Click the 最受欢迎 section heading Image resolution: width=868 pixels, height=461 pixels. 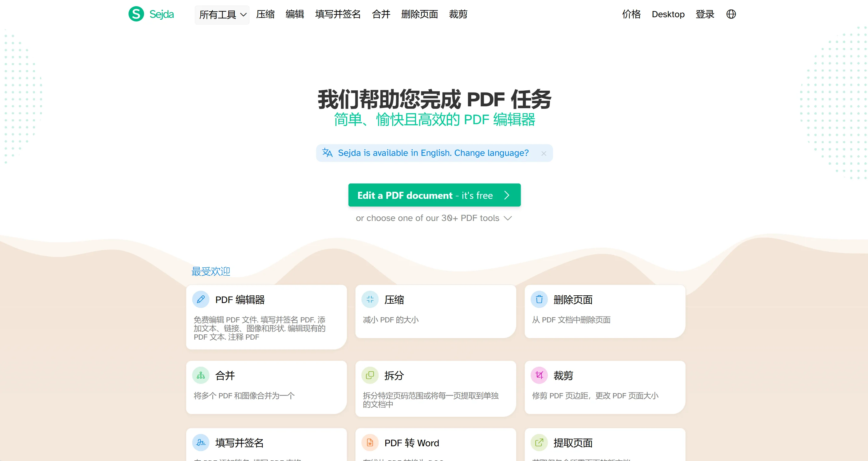[x=210, y=271]
